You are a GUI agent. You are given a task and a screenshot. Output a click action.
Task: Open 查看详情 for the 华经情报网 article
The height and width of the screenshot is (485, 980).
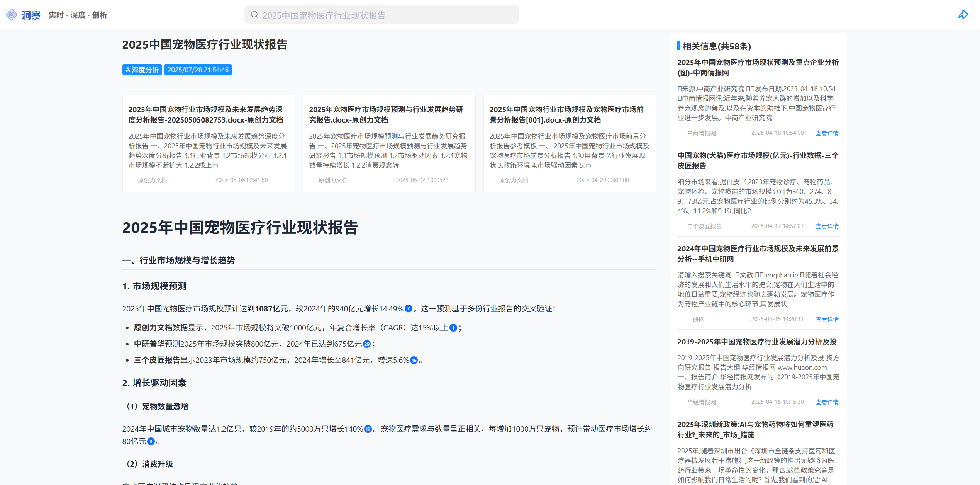coord(827,402)
